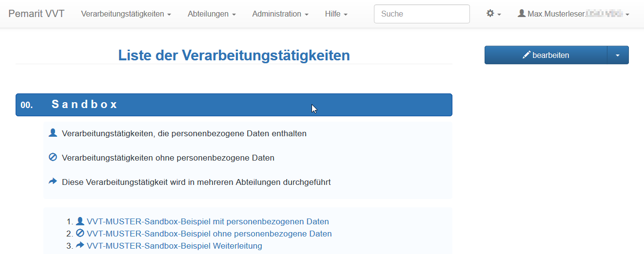Expand the caret next to bearbeiten button

tap(618, 55)
